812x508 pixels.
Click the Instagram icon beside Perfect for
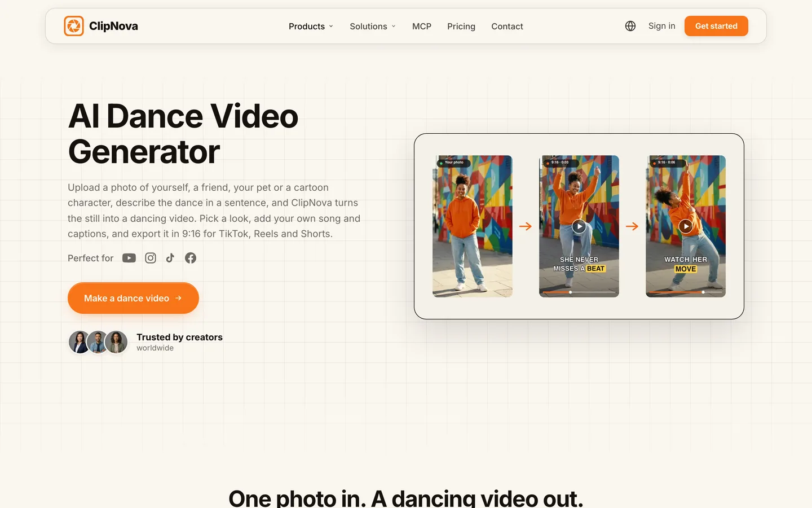[151, 258]
